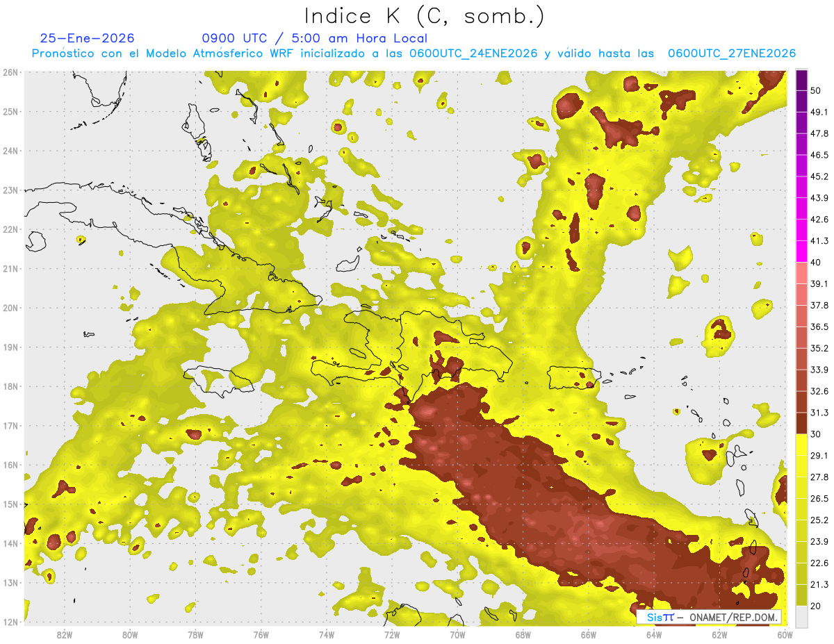Click the valid-until time "0600UTC_27ENE2026"
Viewport: 834px width, 644px height.
click(732, 53)
